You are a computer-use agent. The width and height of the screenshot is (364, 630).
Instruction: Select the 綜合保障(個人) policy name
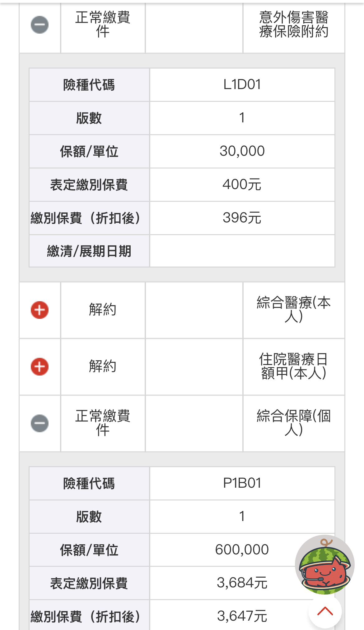click(293, 423)
